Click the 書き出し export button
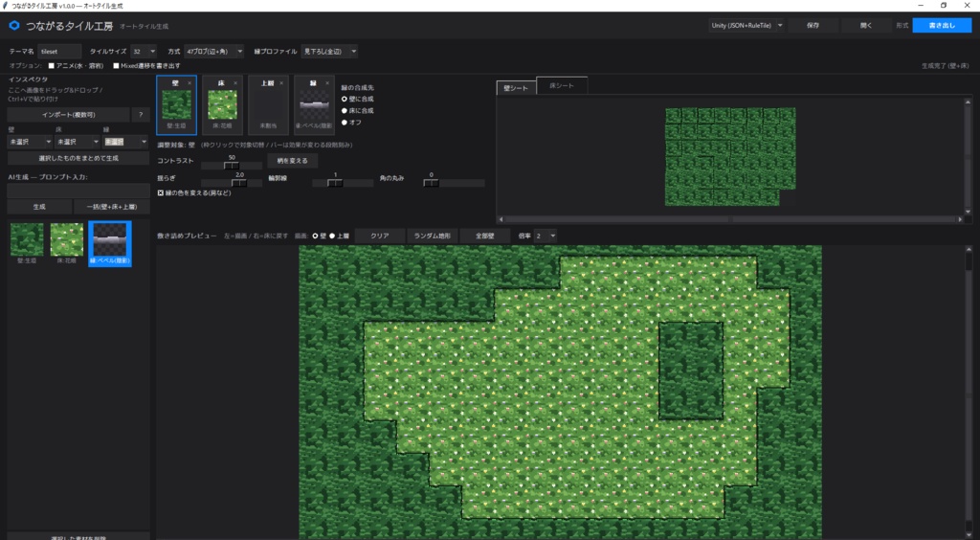 click(x=942, y=26)
